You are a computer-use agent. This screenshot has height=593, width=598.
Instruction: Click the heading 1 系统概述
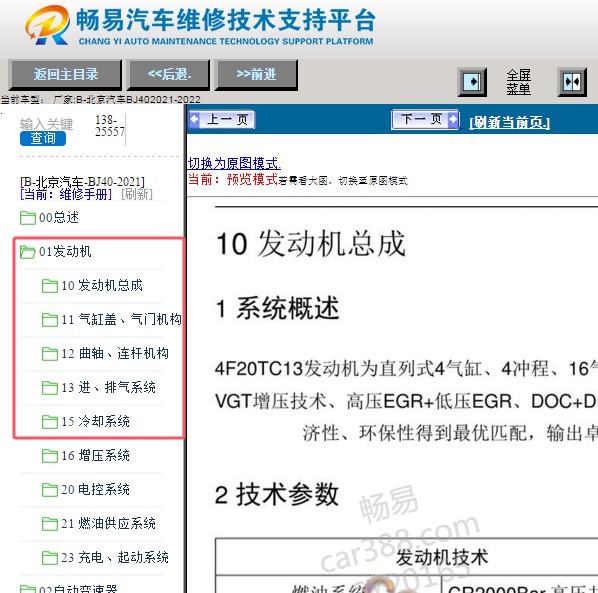277,308
